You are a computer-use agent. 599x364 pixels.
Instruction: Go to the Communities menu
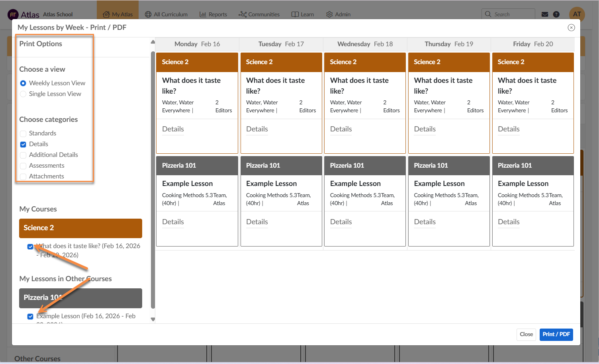259,14
